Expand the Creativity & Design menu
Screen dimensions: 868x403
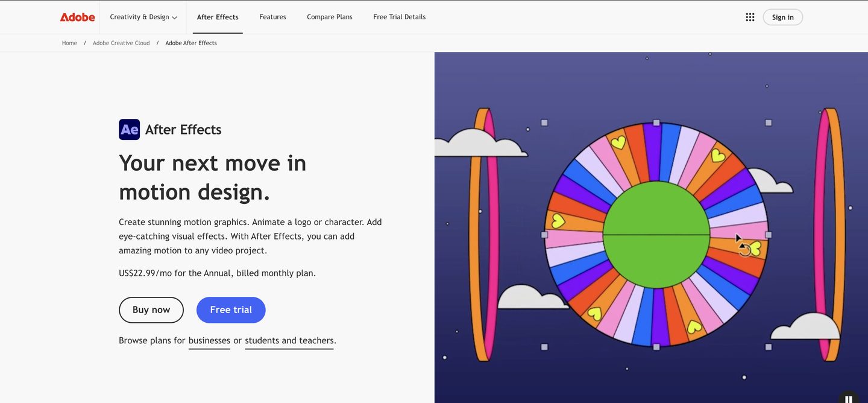[x=143, y=17]
